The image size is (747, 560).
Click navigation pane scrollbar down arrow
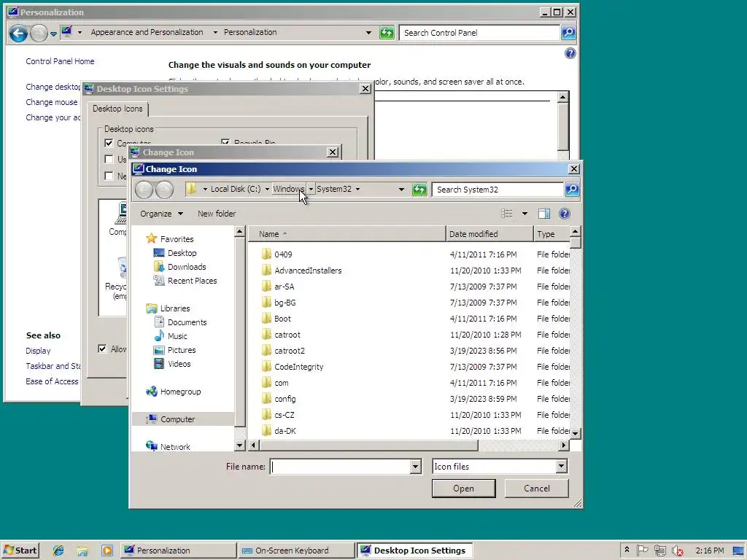pos(239,446)
